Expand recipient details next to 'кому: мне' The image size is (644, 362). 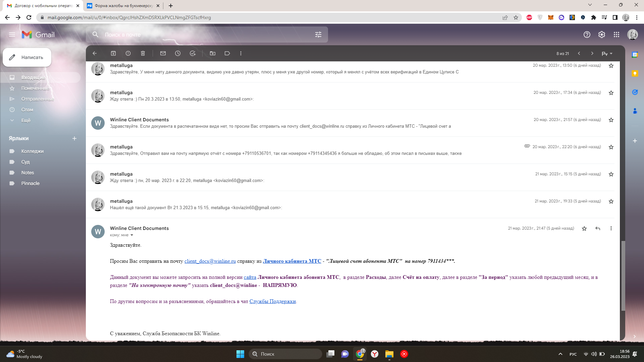point(132,235)
